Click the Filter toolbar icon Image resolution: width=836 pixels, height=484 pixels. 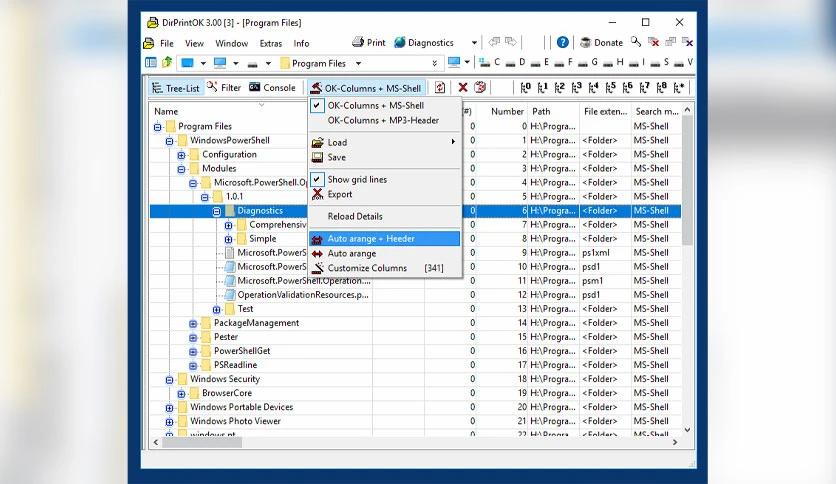pos(224,87)
